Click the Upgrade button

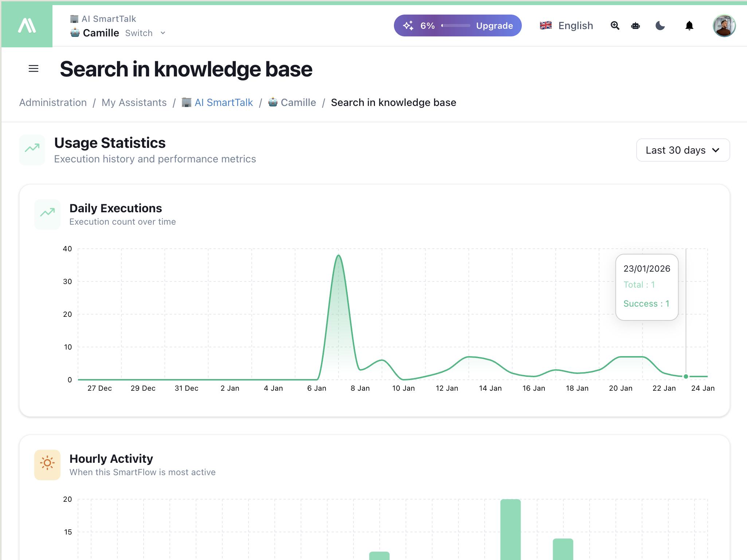point(494,25)
